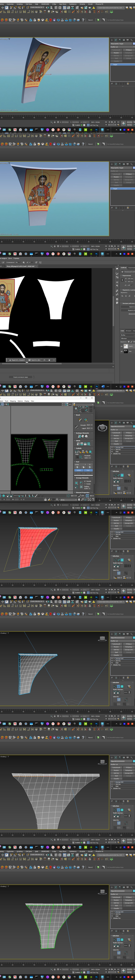Uncheck the Rescale checkbox in Arrange Elements
The height and width of the screenshot is (980, 135).
click(85, 481)
